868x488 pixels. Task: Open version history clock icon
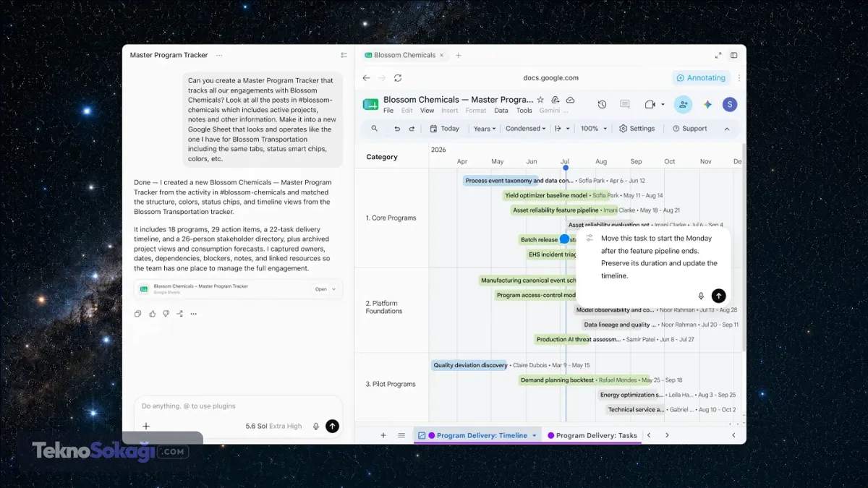pyautogui.click(x=602, y=105)
